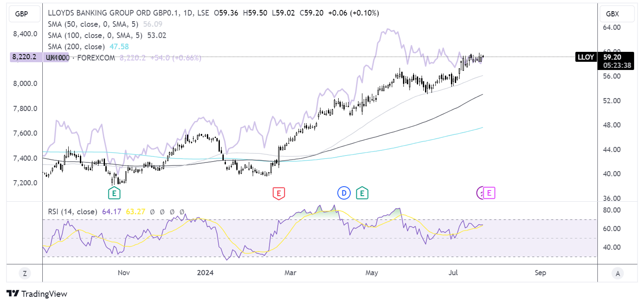The width and height of the screenshot is (644, 305).
Task: Click the Mar time axis label
Action: [290, 273]
